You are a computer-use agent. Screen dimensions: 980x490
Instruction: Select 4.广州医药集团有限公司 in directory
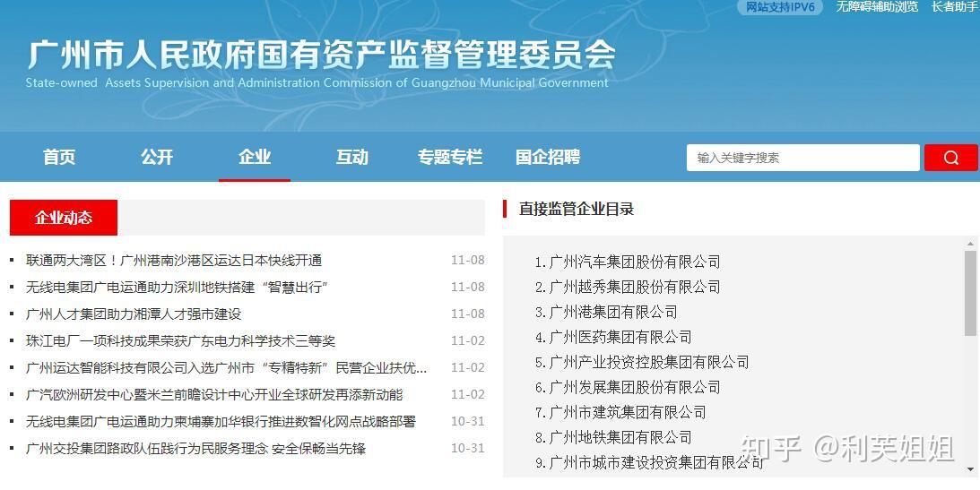coord(613,337)
